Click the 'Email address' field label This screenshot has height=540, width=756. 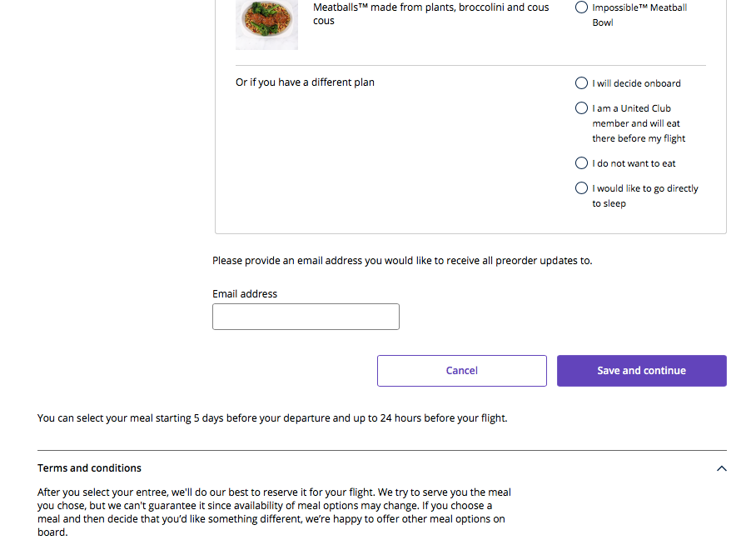point(245,294)
